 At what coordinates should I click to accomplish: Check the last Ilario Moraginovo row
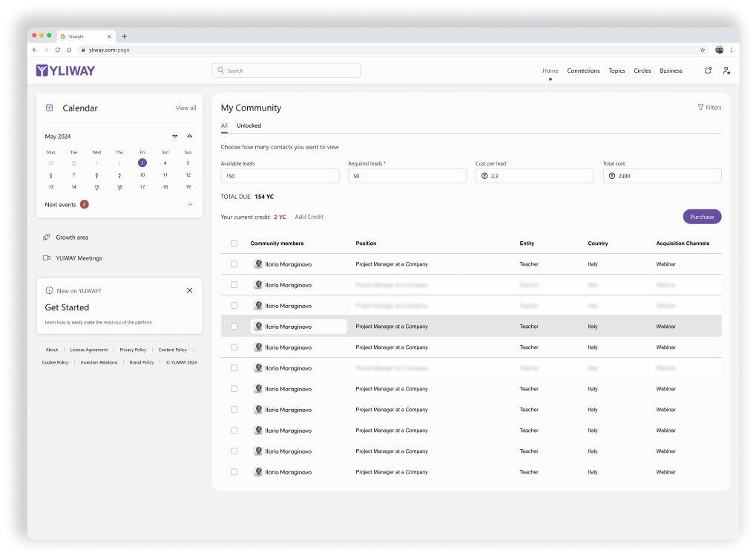(x=234, y=472)
